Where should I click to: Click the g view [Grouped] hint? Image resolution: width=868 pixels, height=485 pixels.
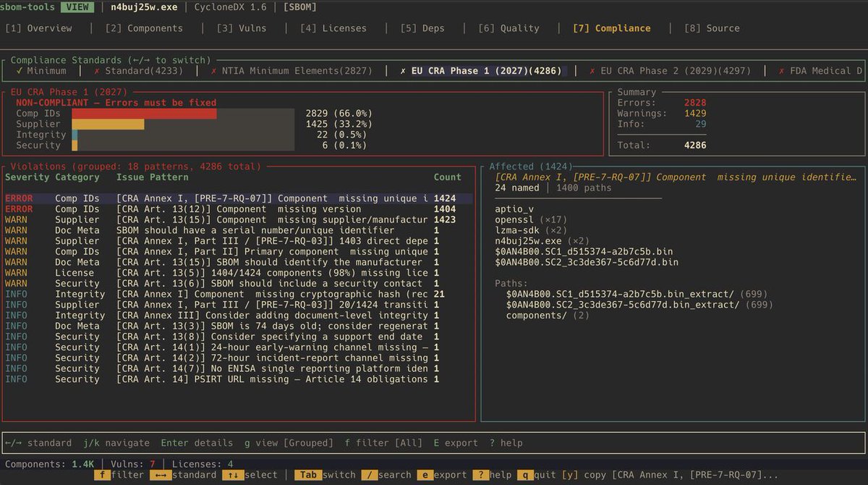(289, 443)
